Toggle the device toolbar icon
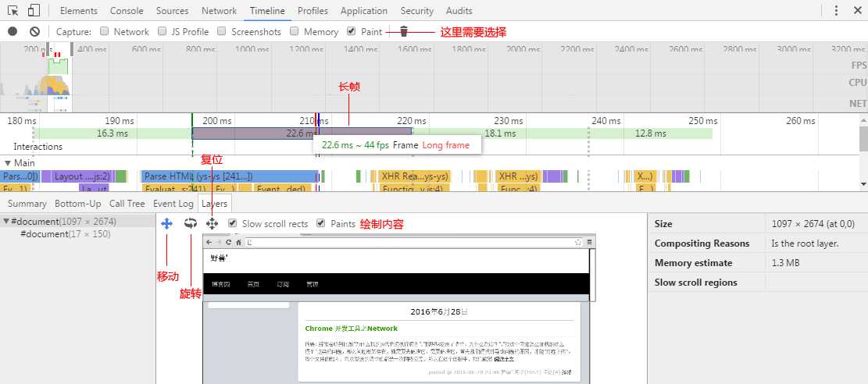The height and width of the screenshot is (384, 868). (x=34, y=10)
